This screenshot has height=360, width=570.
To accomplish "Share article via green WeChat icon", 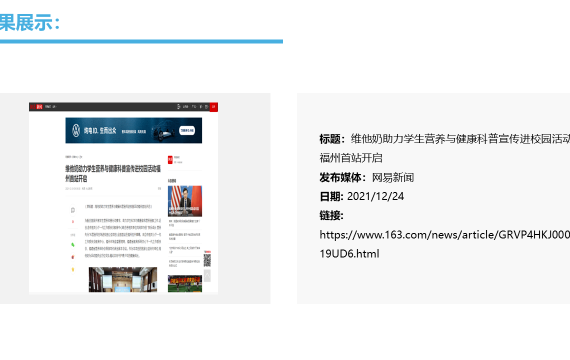I will point(73,245).
